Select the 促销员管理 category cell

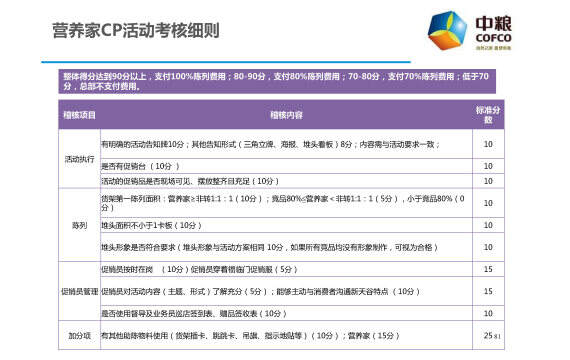point(79,291)
